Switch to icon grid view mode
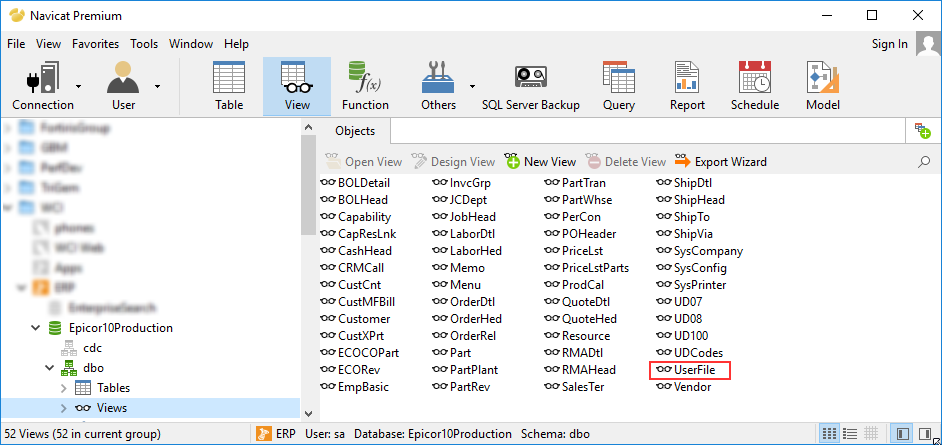This screenshot has width=942, height=445. (829, 434)
